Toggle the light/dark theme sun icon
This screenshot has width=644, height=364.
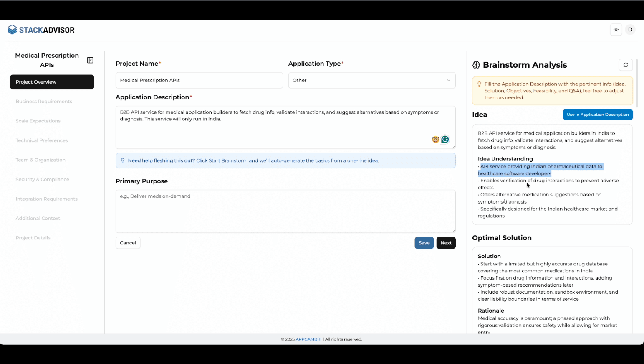point(616,30)
